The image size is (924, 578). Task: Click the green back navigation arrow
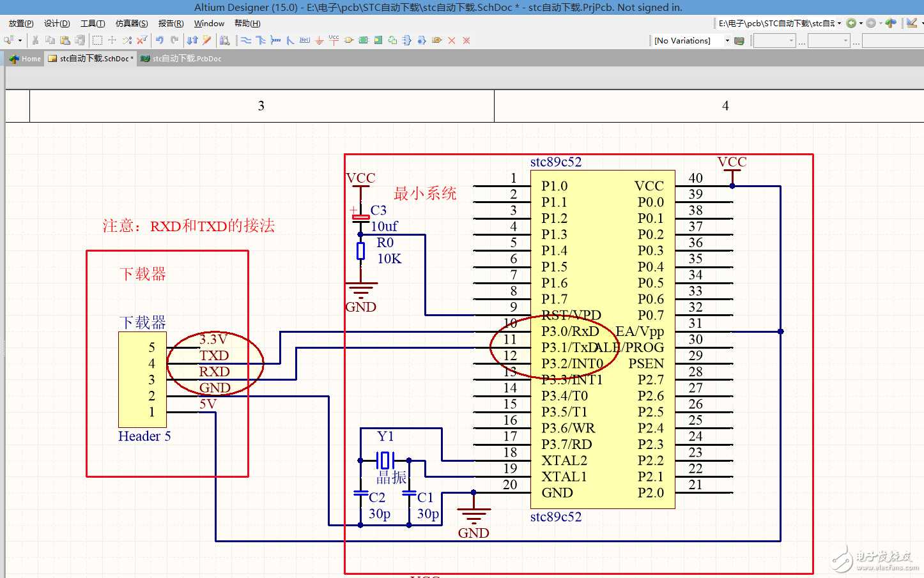pos(851,23)
